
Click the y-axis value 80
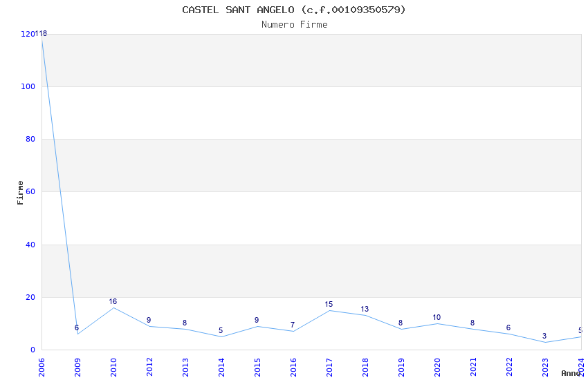pyautogui.click(x=30, y=139)
